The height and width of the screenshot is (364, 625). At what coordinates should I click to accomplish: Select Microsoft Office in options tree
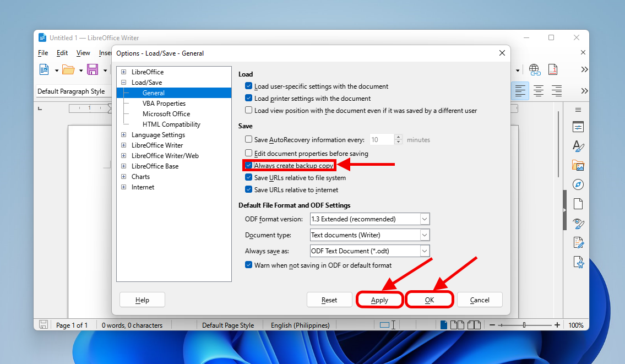(x=166, y=113)
